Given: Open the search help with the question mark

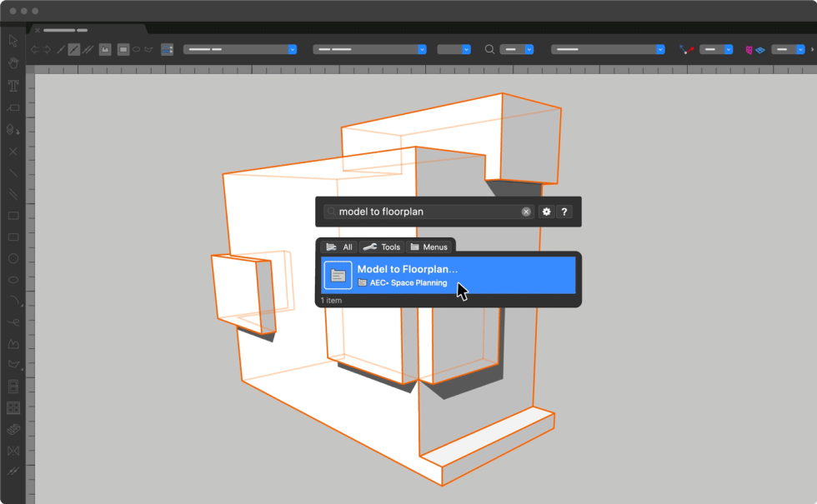Looking at the screenshot, I should point(564,212).
